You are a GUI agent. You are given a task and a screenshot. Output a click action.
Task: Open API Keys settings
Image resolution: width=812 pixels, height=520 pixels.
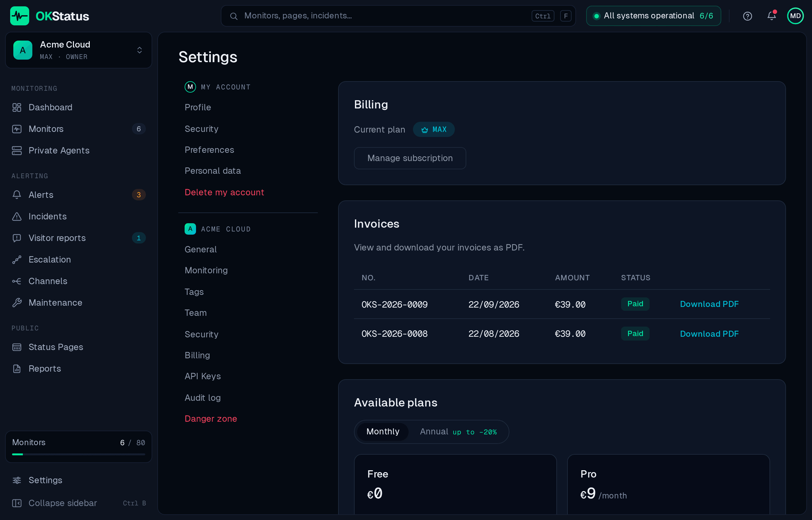[x=203, y=376]
